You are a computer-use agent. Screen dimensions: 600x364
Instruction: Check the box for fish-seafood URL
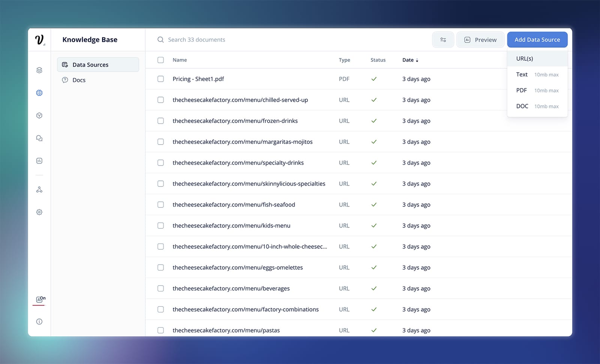[x=160, y=204]
